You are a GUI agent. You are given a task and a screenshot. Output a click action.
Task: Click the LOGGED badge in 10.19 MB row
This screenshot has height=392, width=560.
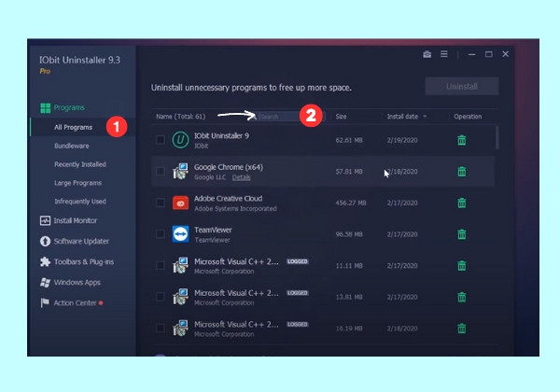[x=297, y=325]
